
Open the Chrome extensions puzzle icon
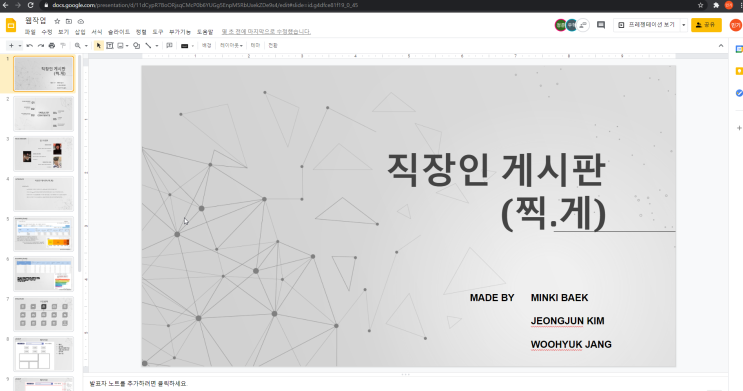tap(716, 5)
